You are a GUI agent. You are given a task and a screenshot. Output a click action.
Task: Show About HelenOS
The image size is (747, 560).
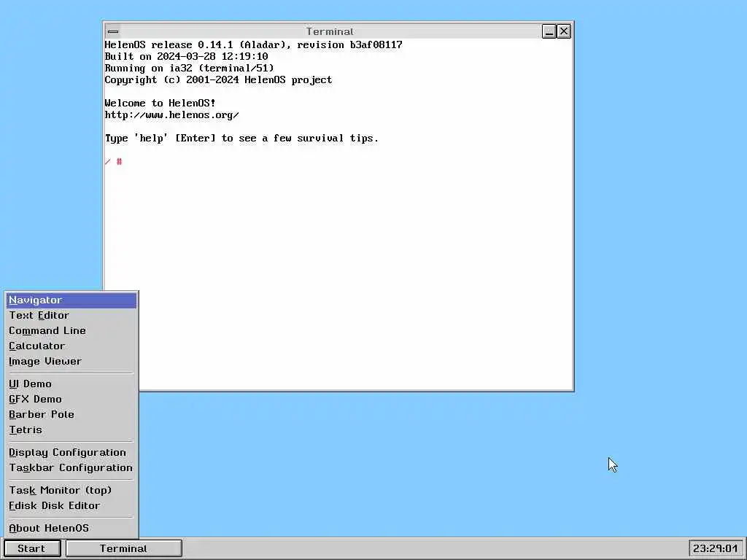pos(71,528)
